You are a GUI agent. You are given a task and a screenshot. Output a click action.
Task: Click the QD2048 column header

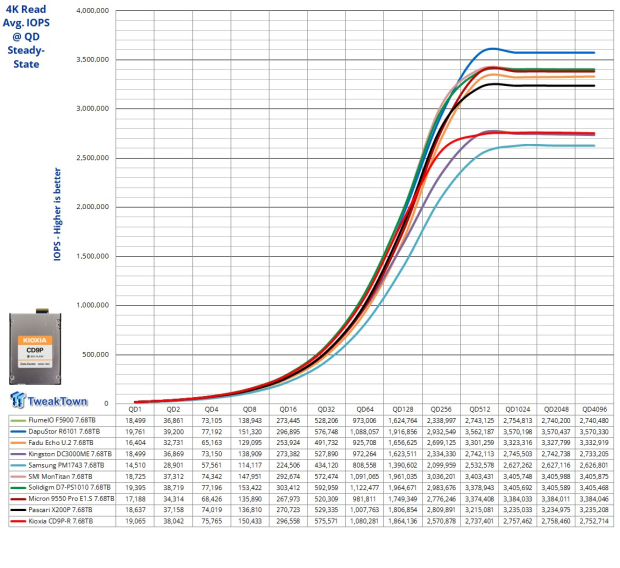(x=556, y=409)
